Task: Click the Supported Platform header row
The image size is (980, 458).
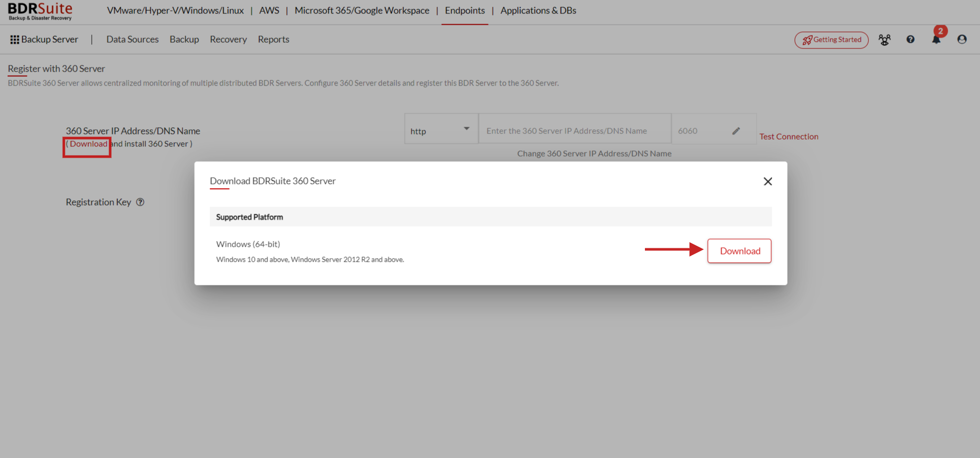Action: pyautogui.click(x=491, y=217)
